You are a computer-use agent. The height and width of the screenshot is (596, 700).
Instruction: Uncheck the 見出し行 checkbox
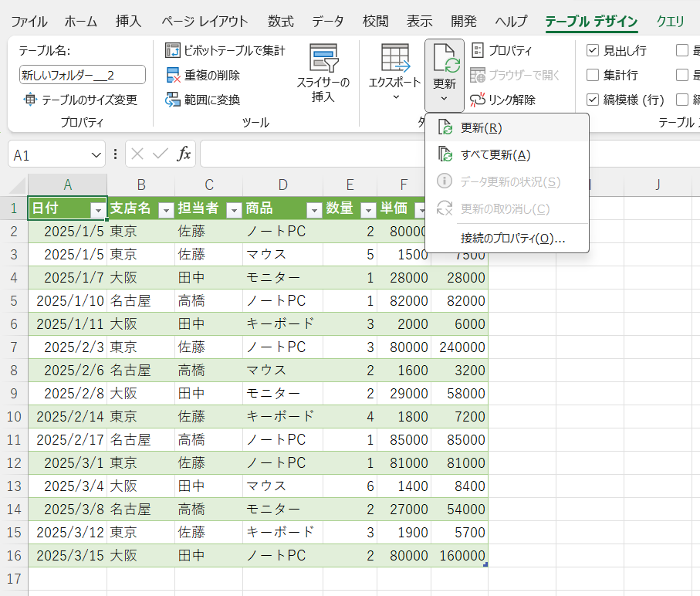592,50
